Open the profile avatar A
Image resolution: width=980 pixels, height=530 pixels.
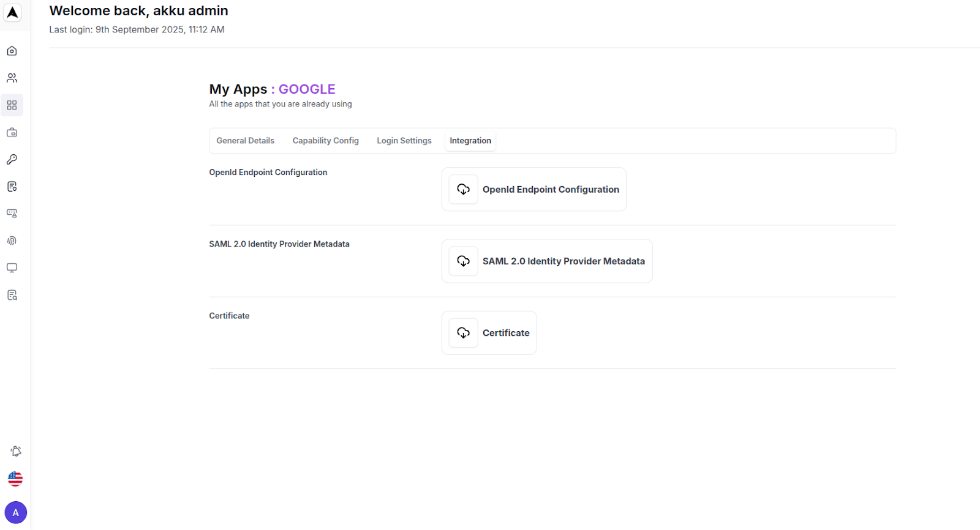click(16, 513)
